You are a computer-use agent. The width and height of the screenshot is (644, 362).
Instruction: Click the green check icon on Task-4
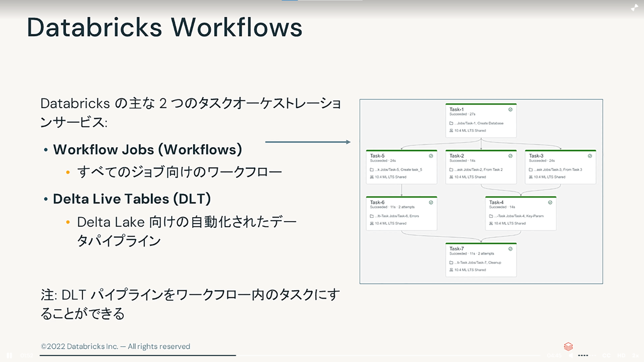(550, 202)
